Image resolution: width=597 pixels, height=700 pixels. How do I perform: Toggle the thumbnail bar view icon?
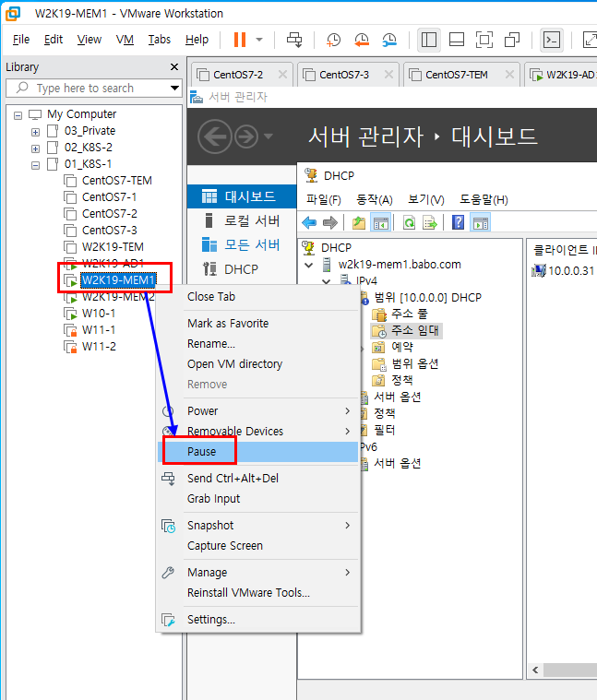pos(457,40)
